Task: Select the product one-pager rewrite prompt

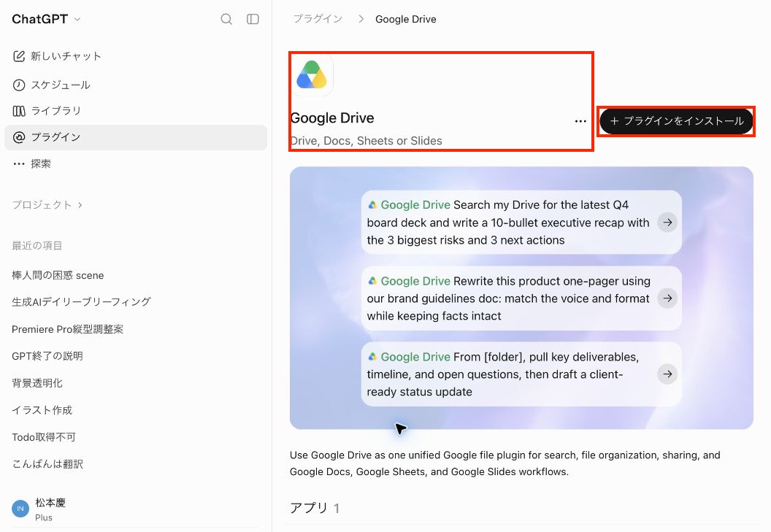Action: coord(521,298)
